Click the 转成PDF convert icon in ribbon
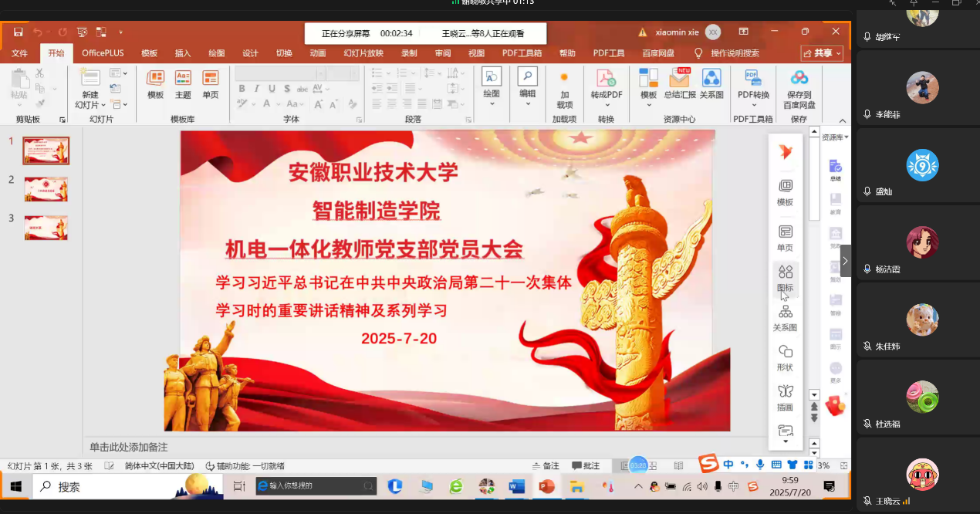The height and width of the screenshot is (514, 980). pyautogui.click(x=606, y=79)
